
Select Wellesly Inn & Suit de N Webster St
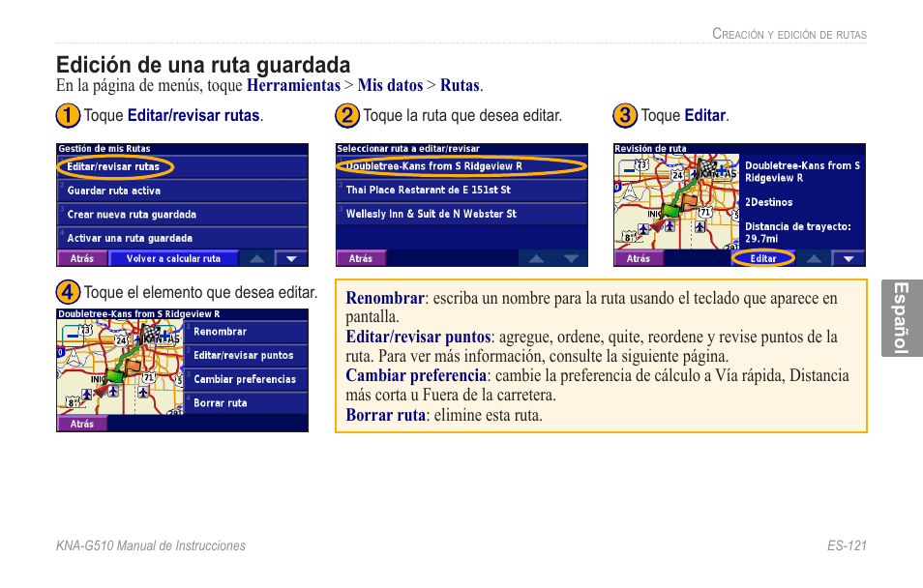tap(461, 214)
